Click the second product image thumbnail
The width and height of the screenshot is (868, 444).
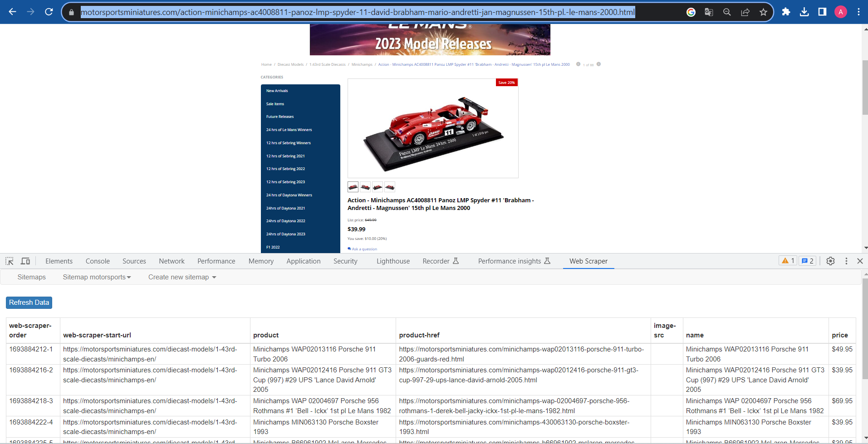click(x=365, y=187)
